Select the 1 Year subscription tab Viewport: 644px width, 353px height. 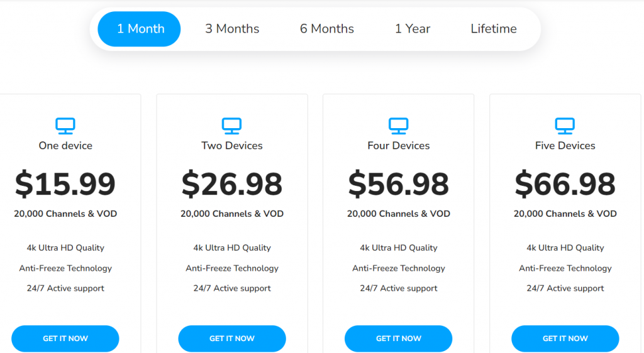pyautogui.click(x=413, y=29)
